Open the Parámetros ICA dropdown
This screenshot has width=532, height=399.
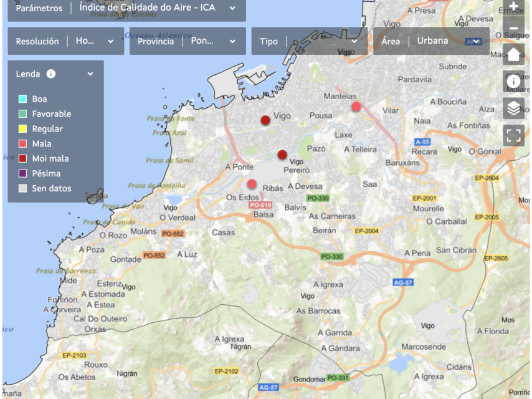point(232,8)
